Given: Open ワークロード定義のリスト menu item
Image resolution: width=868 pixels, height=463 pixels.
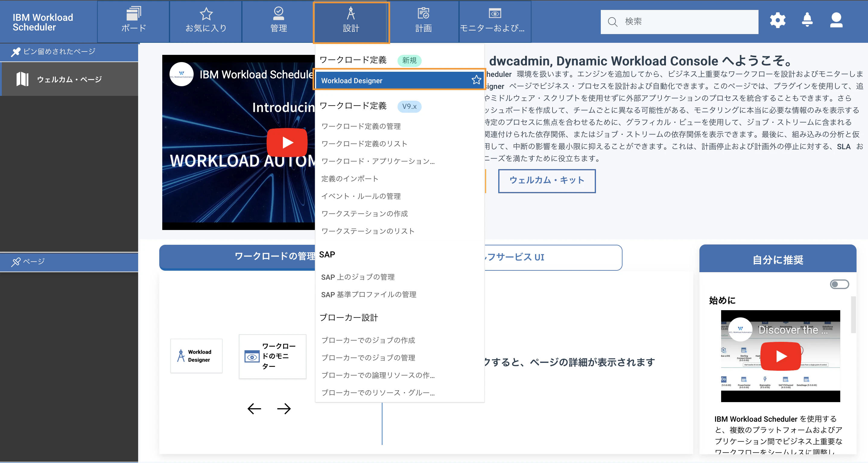Looking at the screenshot, I should 364,144.
